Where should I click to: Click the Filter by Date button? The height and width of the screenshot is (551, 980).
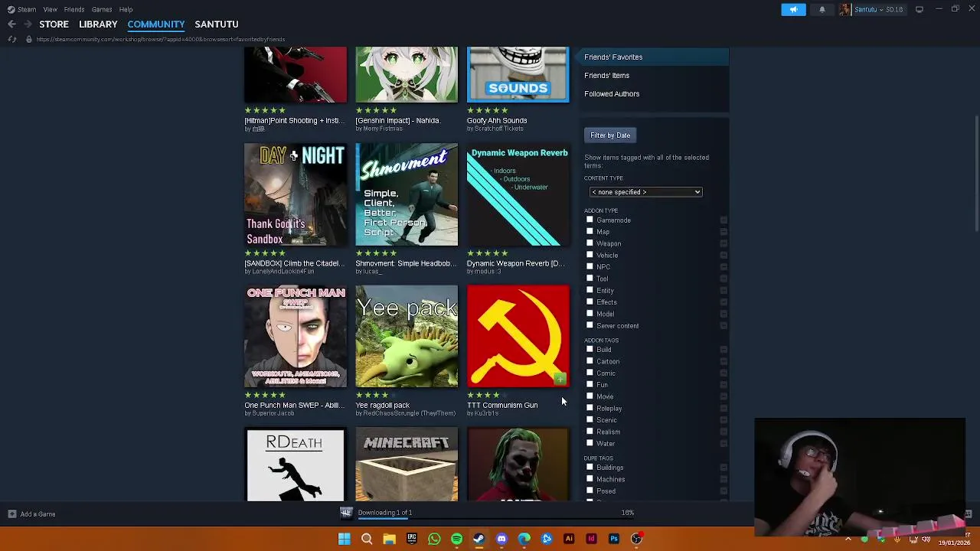(610, 135)
